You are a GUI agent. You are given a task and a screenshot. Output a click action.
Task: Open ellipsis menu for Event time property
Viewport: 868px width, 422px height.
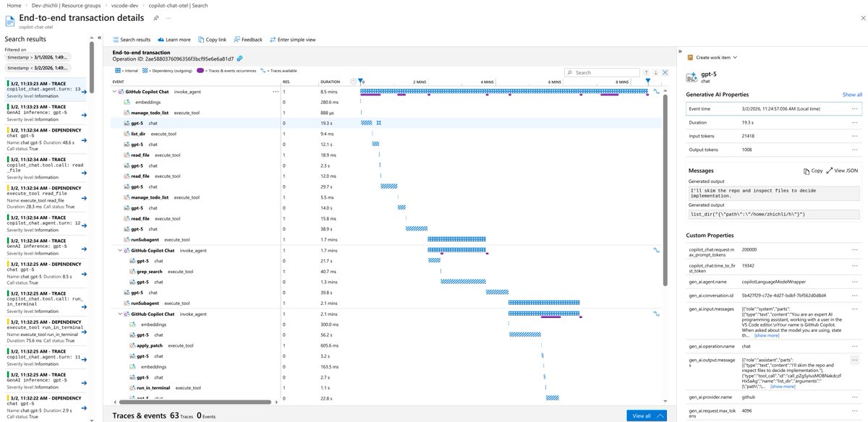tap(854, 108)
